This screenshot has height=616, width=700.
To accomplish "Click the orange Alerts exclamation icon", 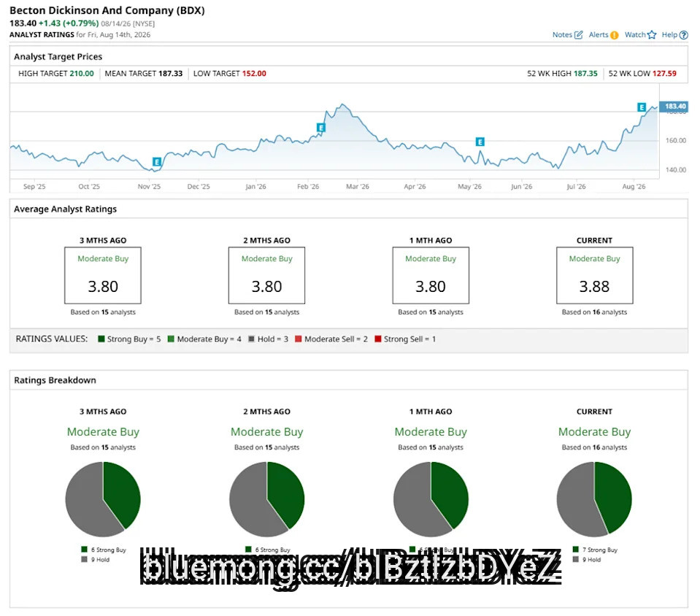I will [x=615, y=35].
